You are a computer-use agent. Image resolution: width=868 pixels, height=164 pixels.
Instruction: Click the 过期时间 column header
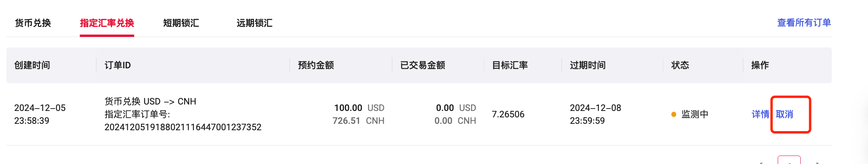point(588,65)
